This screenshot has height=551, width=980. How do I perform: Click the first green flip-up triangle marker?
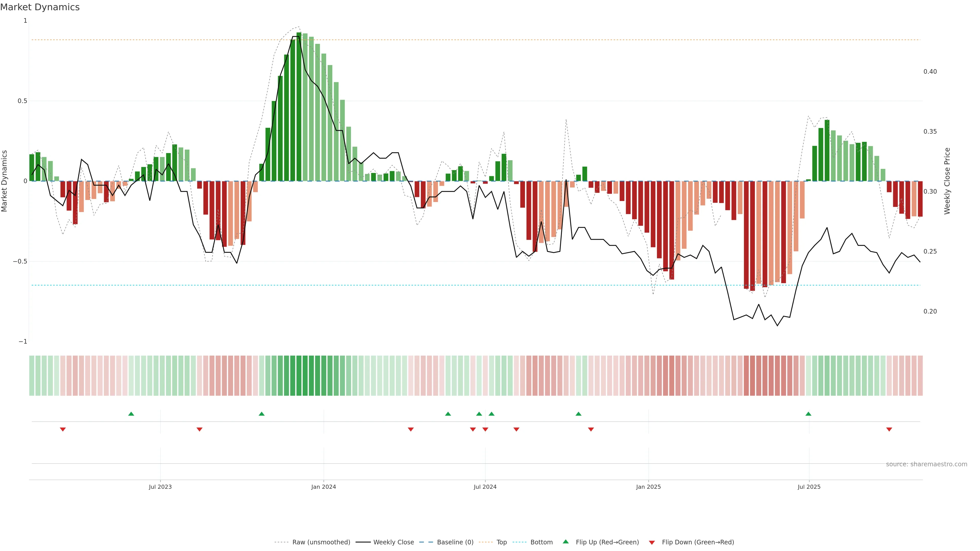click(x=131, y=414)
